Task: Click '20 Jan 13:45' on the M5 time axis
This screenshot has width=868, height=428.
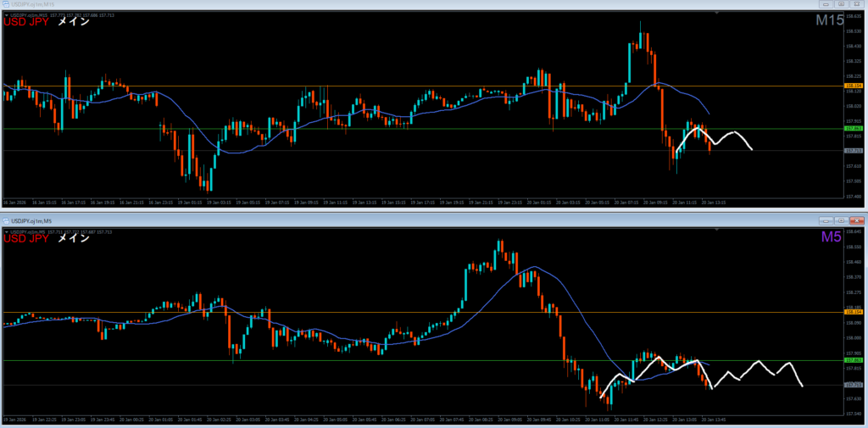Action: click(x=714, y=420)
